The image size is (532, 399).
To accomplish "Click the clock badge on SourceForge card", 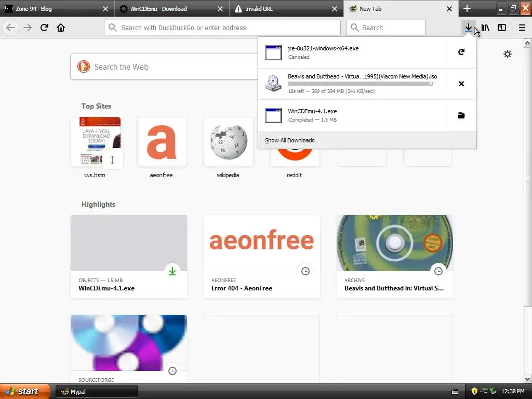I will pyautogui.click(x=172, y=371).
